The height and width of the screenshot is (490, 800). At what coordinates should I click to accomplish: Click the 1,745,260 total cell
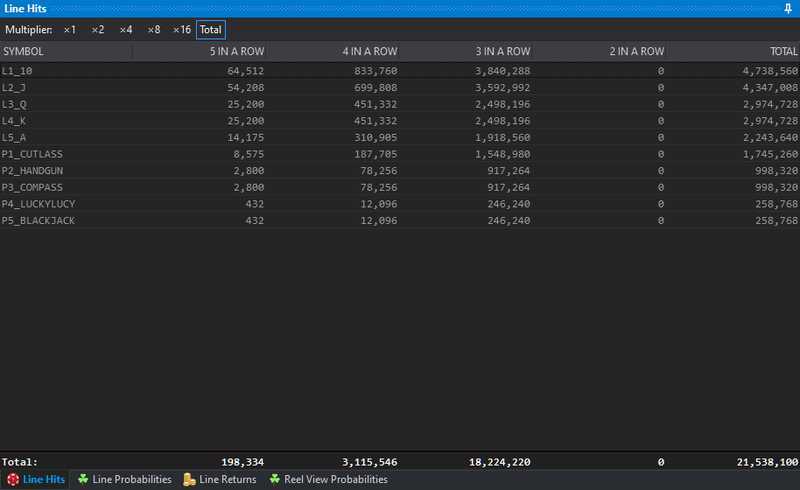coord(770,154)
